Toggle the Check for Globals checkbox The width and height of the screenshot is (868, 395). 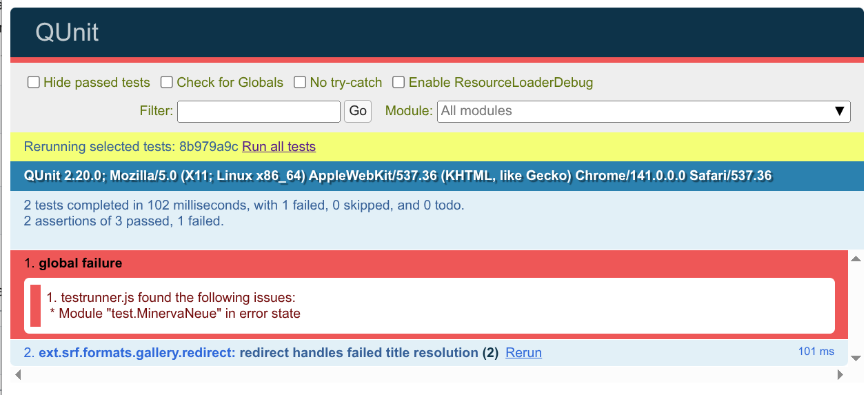pyautogui.click(x=167, y=83)
